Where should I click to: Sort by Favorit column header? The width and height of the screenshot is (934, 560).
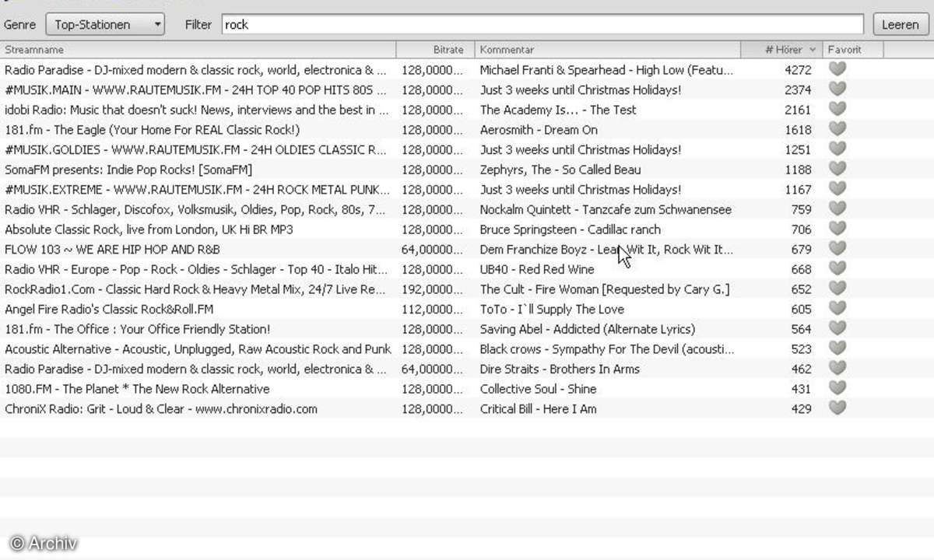tap(853, 49)
